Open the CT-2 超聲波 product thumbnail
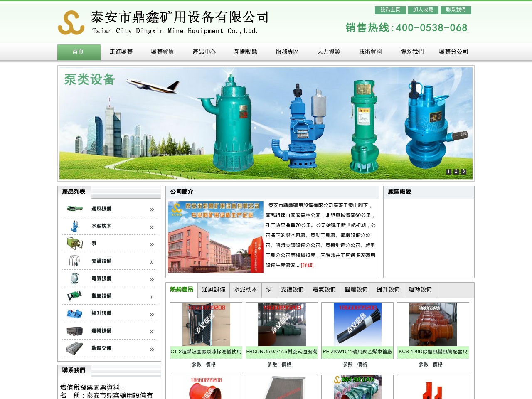 point(206,325)
